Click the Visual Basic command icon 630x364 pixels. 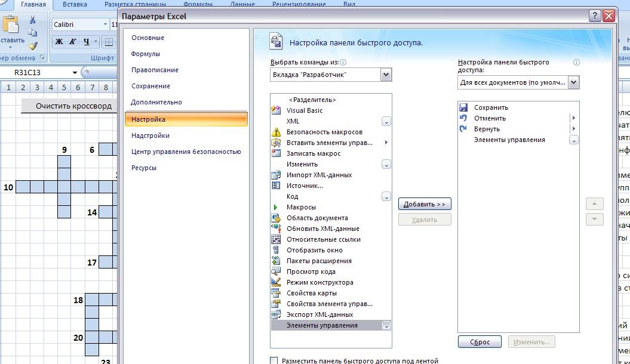(276, 110)
